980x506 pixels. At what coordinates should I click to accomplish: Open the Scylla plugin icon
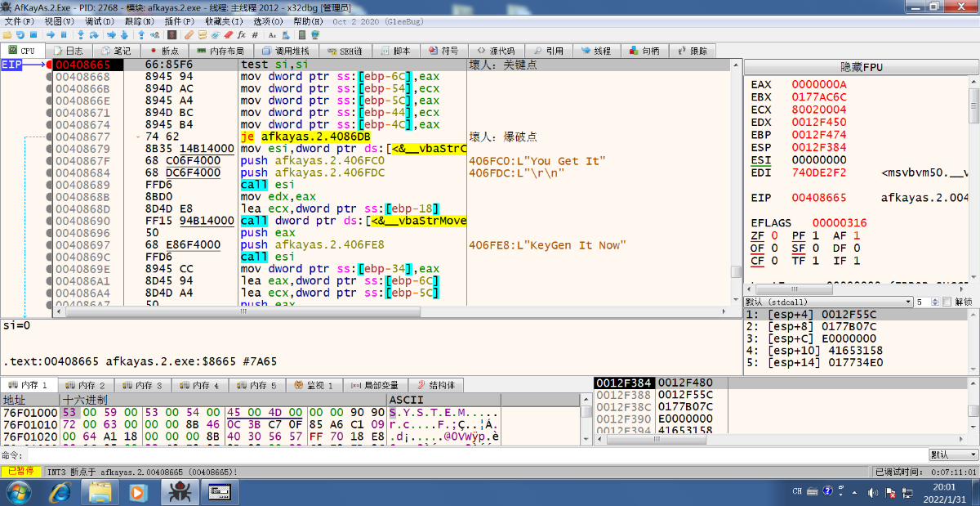point(171,35)
